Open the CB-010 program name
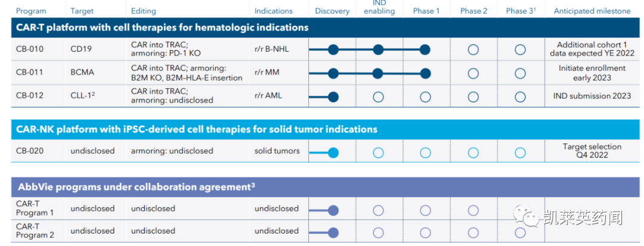The width and height of the screenshot is (644, 246). (x=30, y=49)
